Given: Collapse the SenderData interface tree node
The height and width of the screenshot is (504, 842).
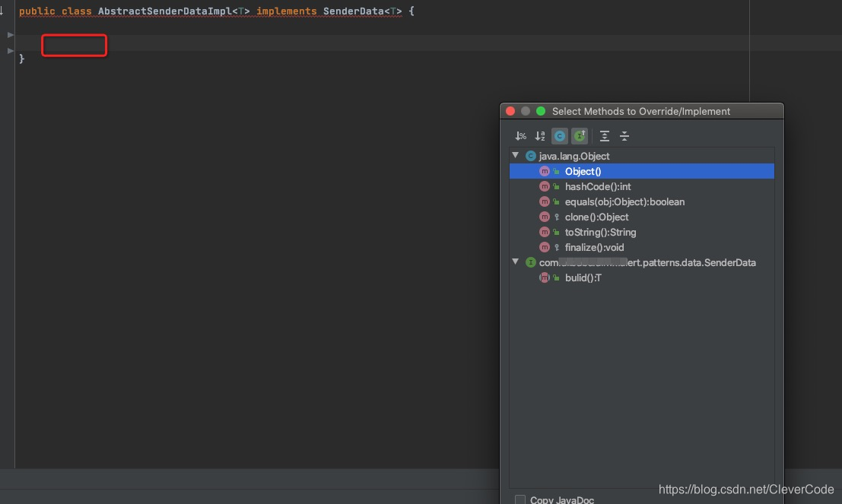Looking at the screenshot, I should click(516, 262).
